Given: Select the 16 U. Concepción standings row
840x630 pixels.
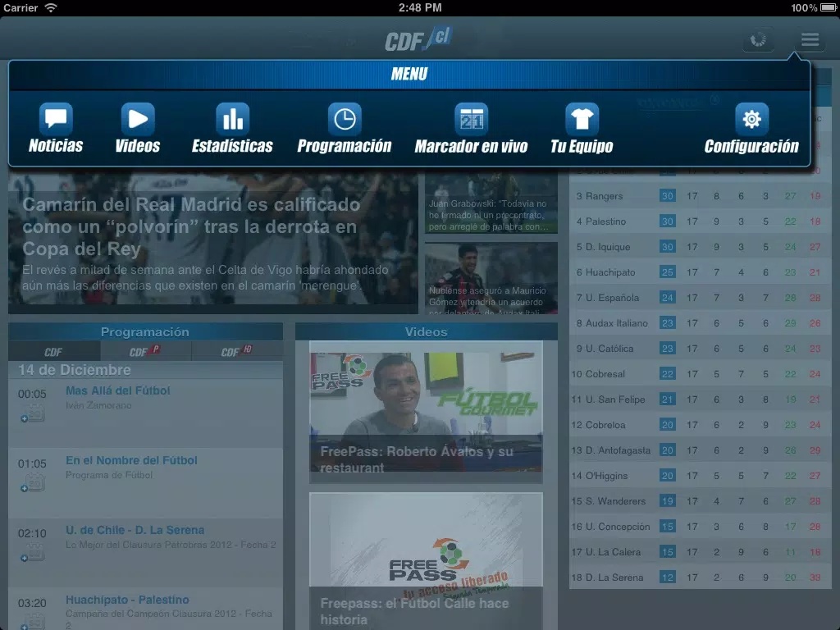Looking at the screenshot, I should (x=701, y=527).
